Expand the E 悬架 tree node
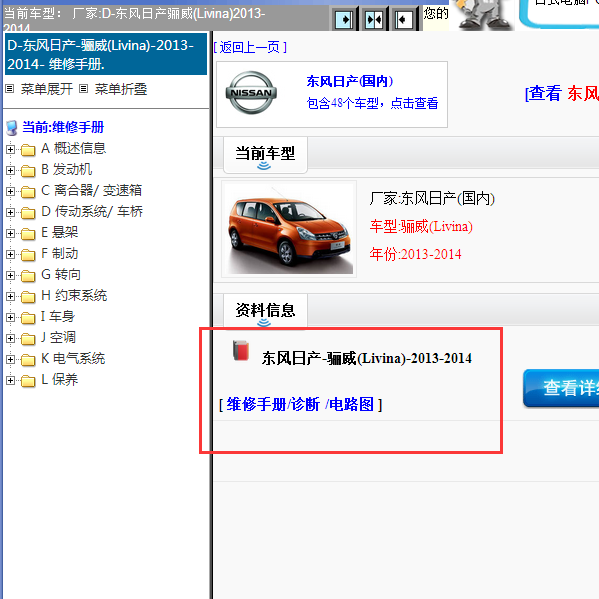 point(10,233)
